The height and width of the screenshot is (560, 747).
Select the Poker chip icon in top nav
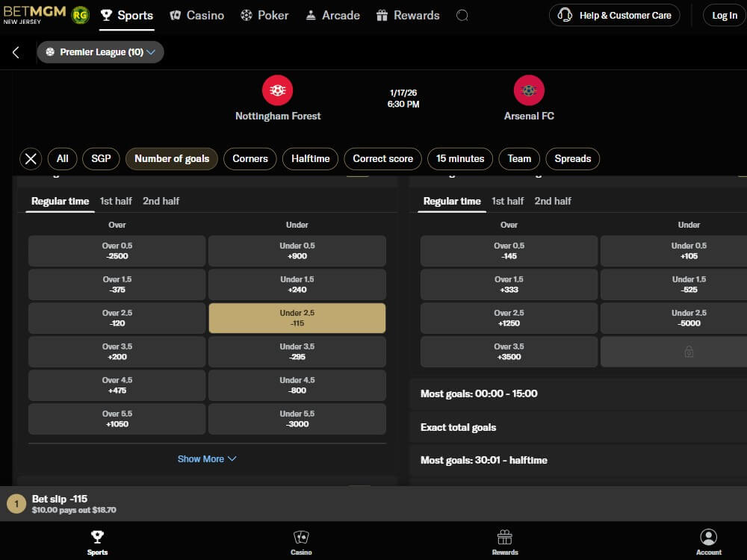(244, 15)
